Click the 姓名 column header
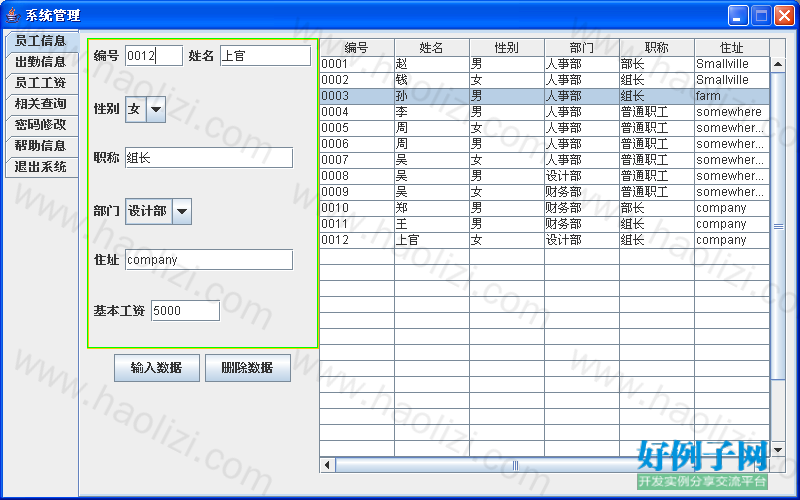 click(432, 48)
